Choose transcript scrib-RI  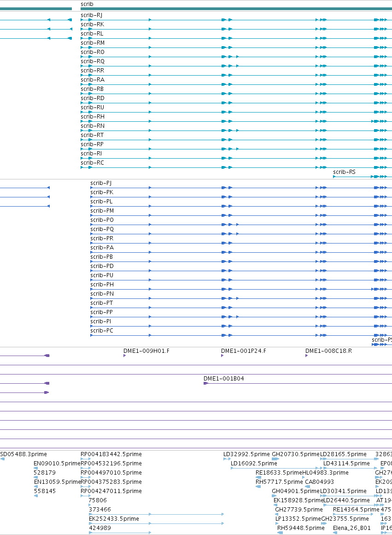[x=91, y=153]
